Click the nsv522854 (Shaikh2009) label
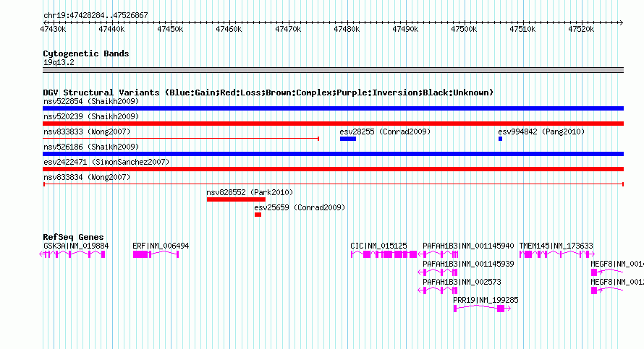The height and width of the screenshot is (349, 644). (x=91, y=101)
